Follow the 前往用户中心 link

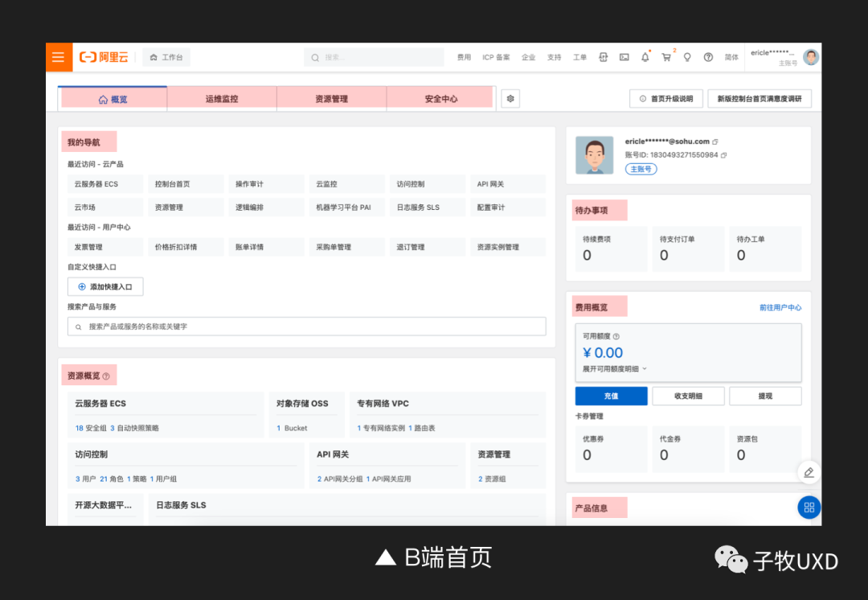pos(780,307)
